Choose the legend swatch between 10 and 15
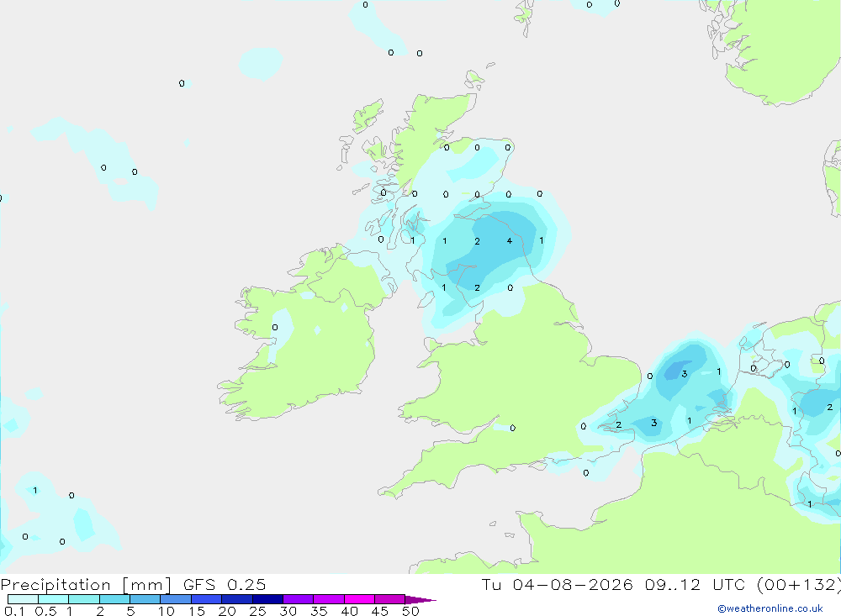The width and height of the screenshot is (841, 616). click(176, 599)
